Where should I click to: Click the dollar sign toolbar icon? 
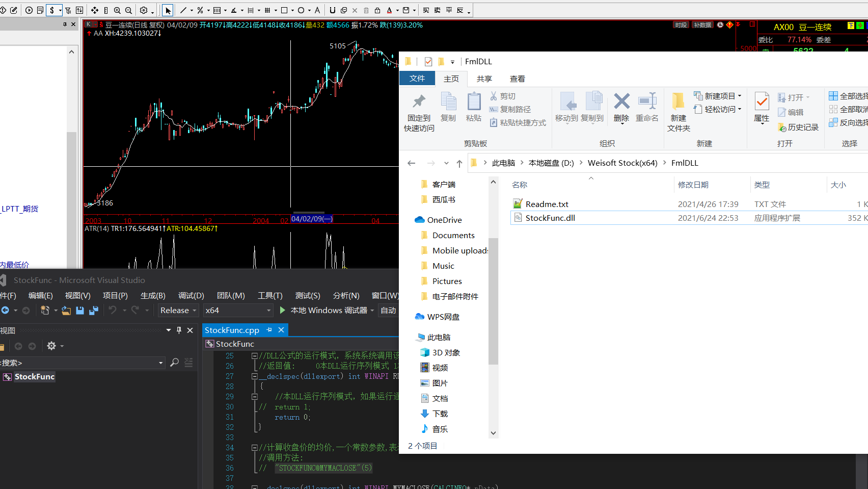pyautogui.click(x=52, y=10)
